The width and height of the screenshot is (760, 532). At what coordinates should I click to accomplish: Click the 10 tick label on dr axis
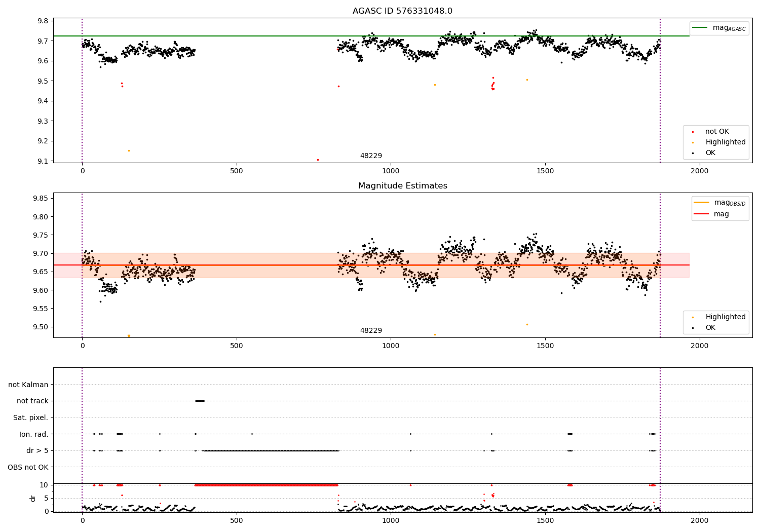44,485
